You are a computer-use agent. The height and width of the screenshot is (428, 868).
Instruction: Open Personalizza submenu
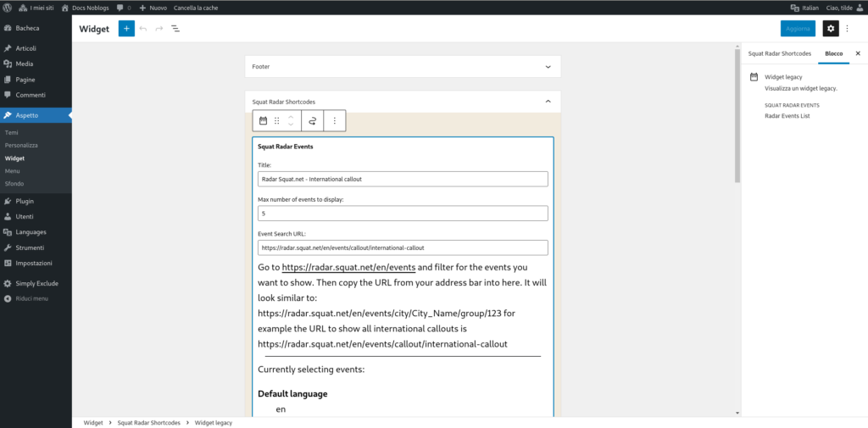21,145
